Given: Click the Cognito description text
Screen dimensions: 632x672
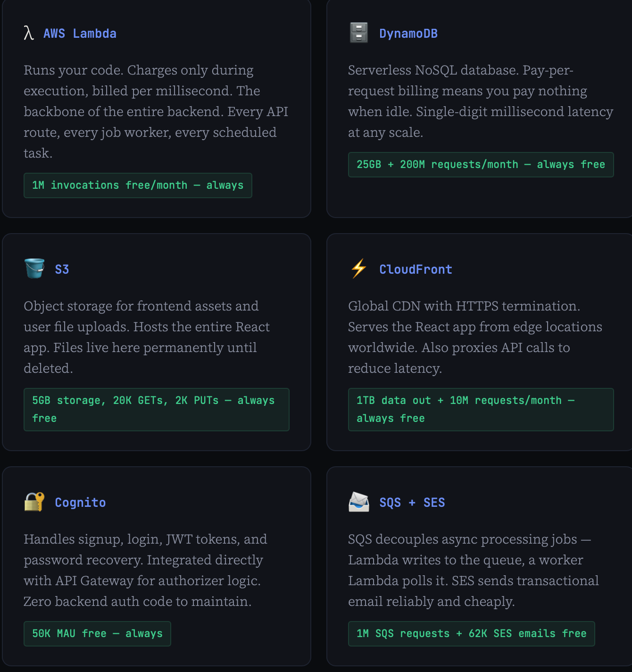Looking at the screenshot, I should pyautogui.click(x=146, y=570).
